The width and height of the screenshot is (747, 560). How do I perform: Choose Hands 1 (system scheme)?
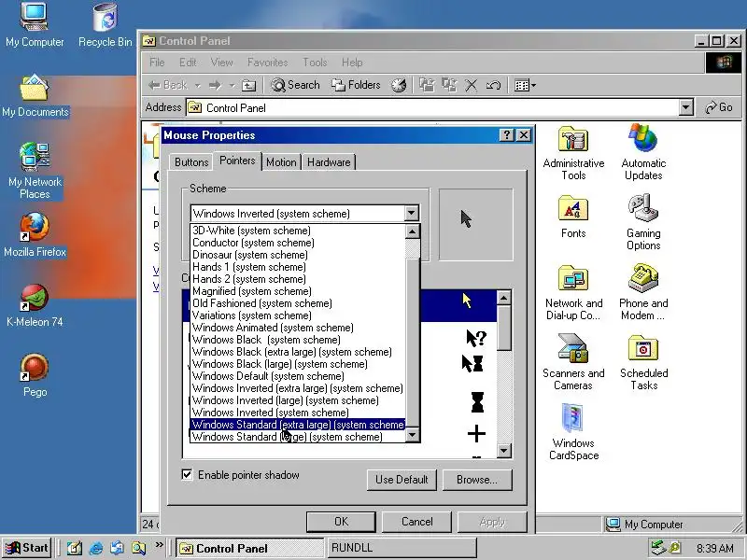pos(298,267)
